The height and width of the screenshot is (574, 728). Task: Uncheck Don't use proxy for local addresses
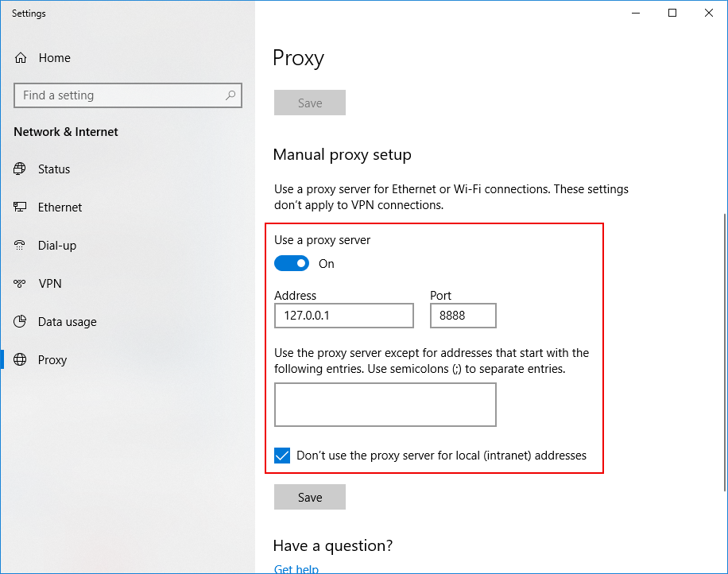[x=282, y=456]
